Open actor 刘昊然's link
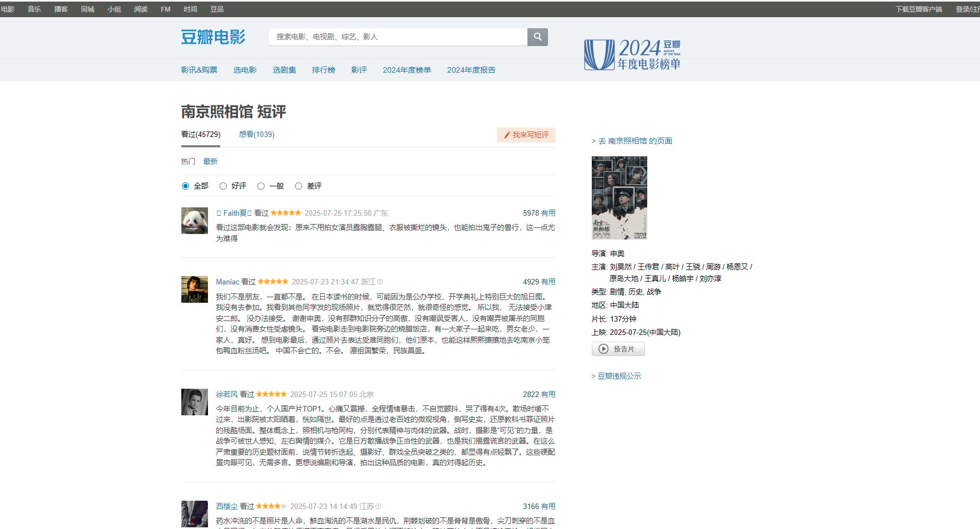The image size is (980, 529). [621, 267]
